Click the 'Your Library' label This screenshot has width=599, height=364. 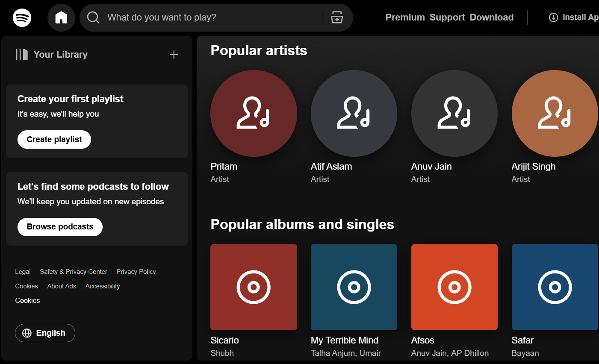coord(60,55)
